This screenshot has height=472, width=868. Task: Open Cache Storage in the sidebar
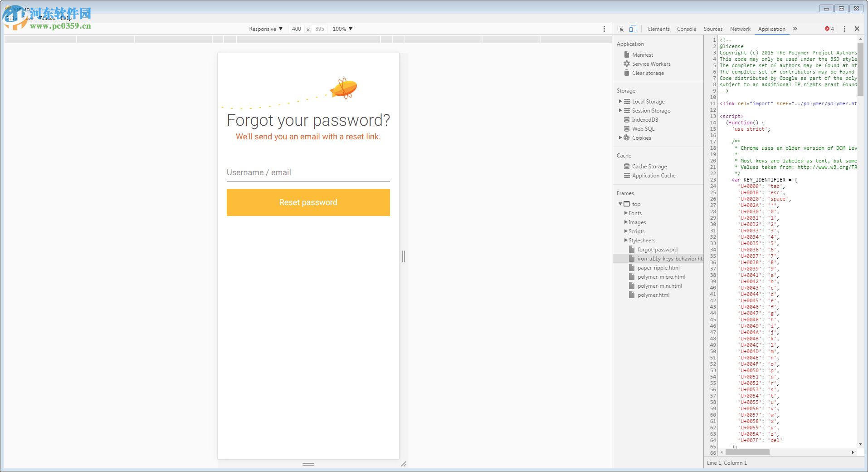point(649,166)
